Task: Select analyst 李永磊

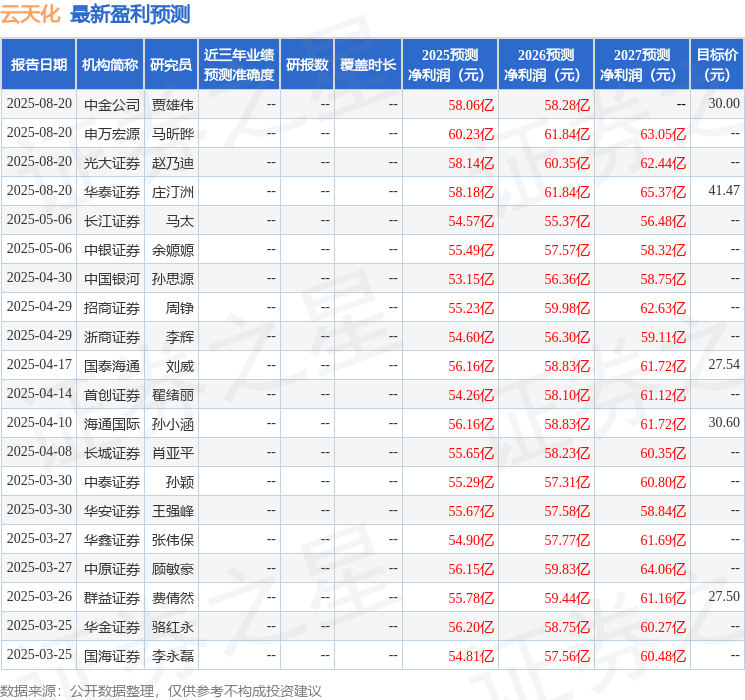Action: (173, 655)
